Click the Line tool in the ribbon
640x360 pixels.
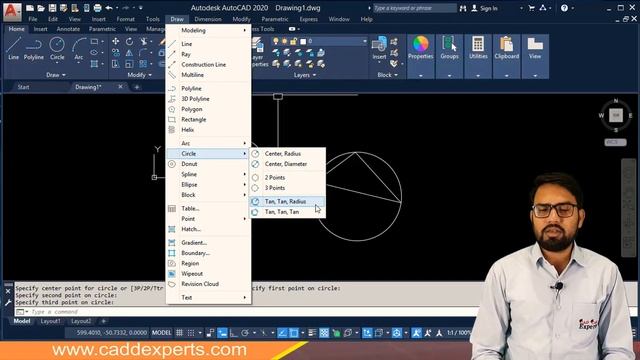pyautogui.click(x=13, y=49)
